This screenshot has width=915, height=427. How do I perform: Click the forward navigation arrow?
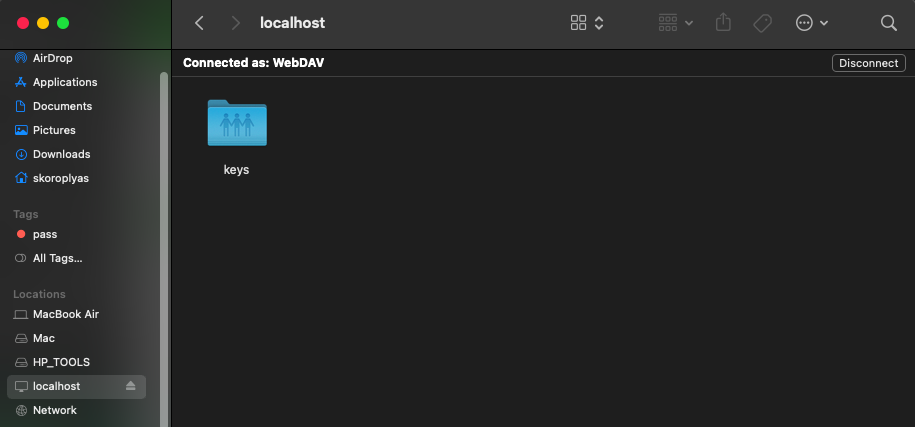point(235,23)
